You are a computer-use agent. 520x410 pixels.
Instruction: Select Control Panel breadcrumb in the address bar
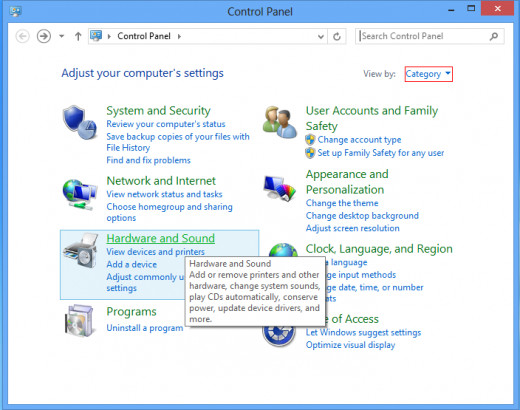pyautogui.click(x=144, y=36)
